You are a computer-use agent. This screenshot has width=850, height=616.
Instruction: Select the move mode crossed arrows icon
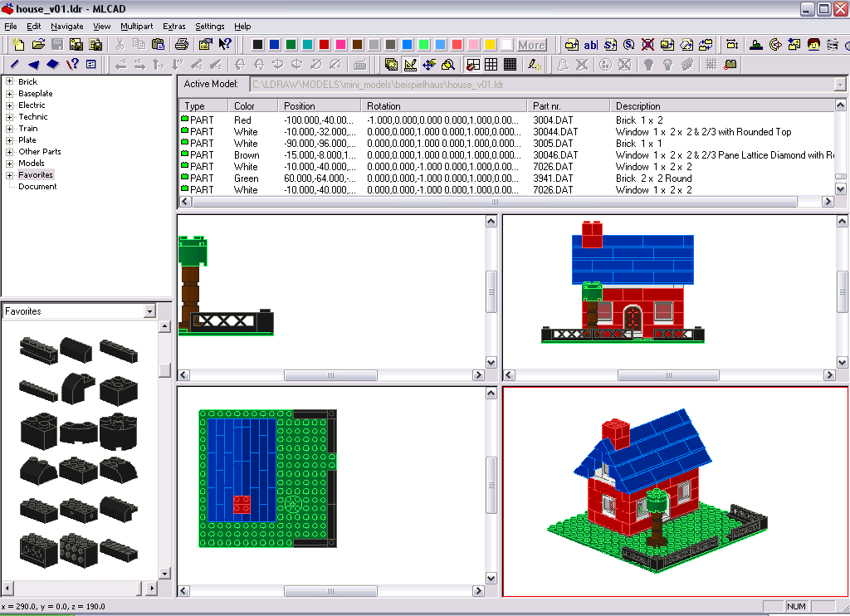429,65
